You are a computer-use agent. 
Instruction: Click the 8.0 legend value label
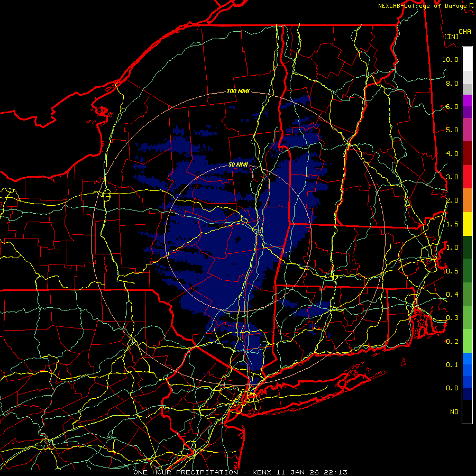(x=452, y=83)
